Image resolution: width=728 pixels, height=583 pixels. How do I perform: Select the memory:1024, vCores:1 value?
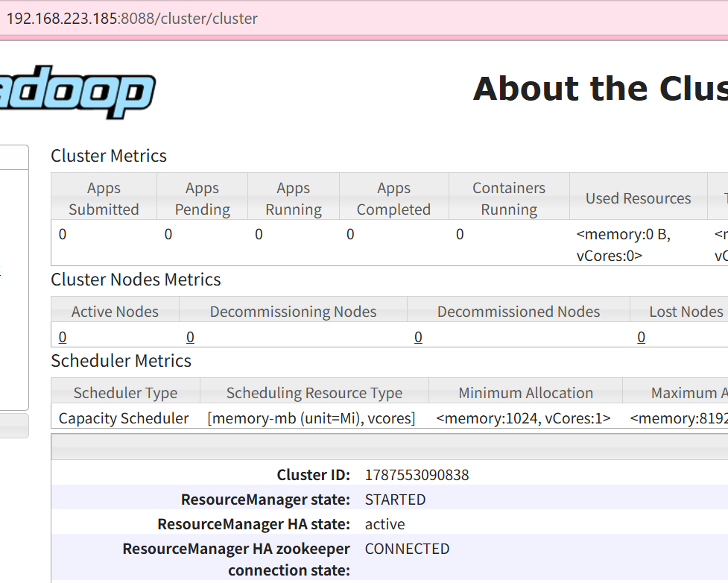(523, 418)
